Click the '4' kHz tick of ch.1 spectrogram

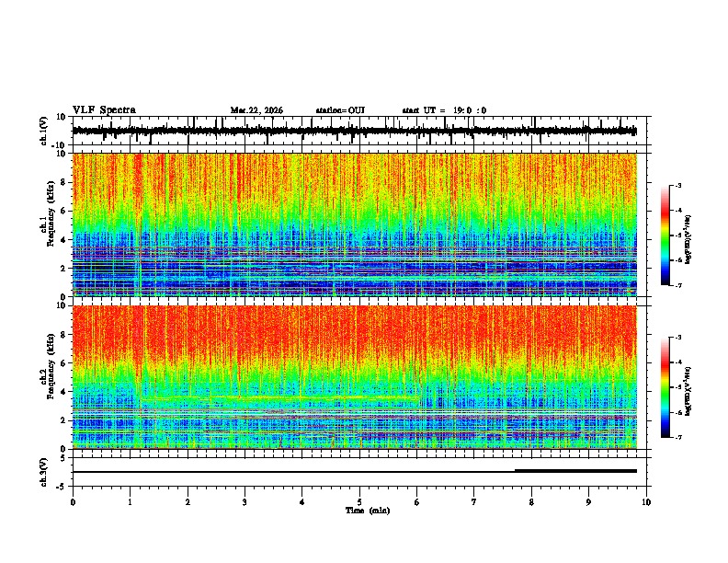[63, 240]
